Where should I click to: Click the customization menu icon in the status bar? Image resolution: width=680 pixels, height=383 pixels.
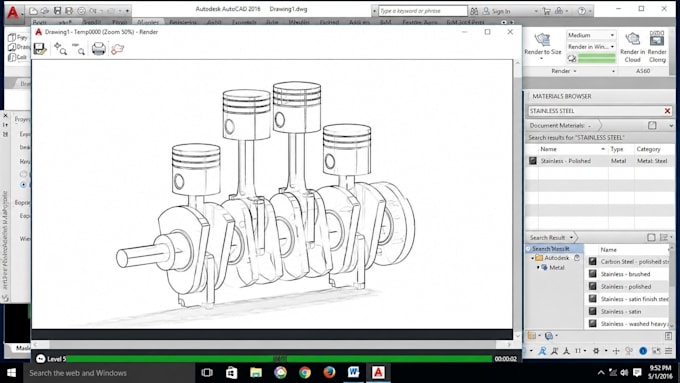click(669, 350)
